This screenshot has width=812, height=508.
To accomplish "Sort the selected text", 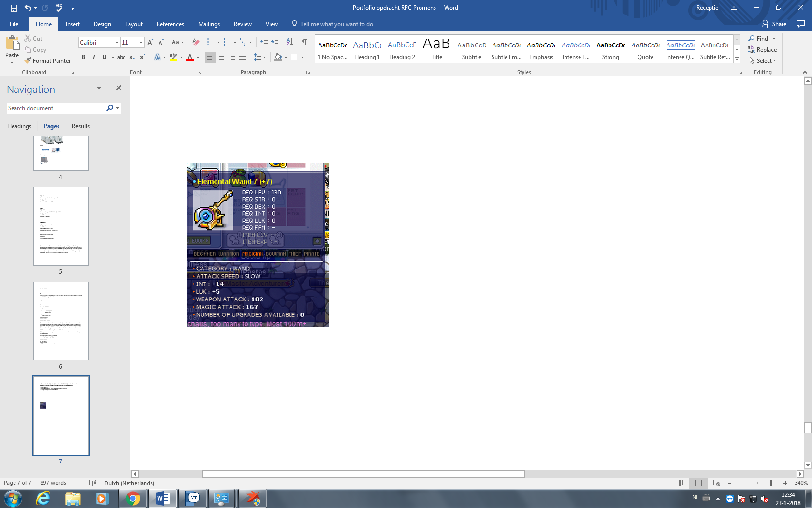I will click(290, 43).
